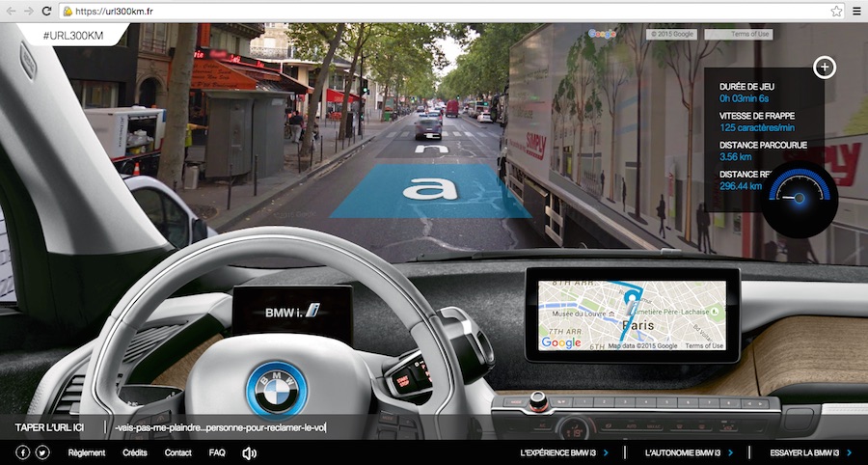Click the Paris mini map on dashboard
Viewport: 868px width, 465px height.
[x=632, y=315]
